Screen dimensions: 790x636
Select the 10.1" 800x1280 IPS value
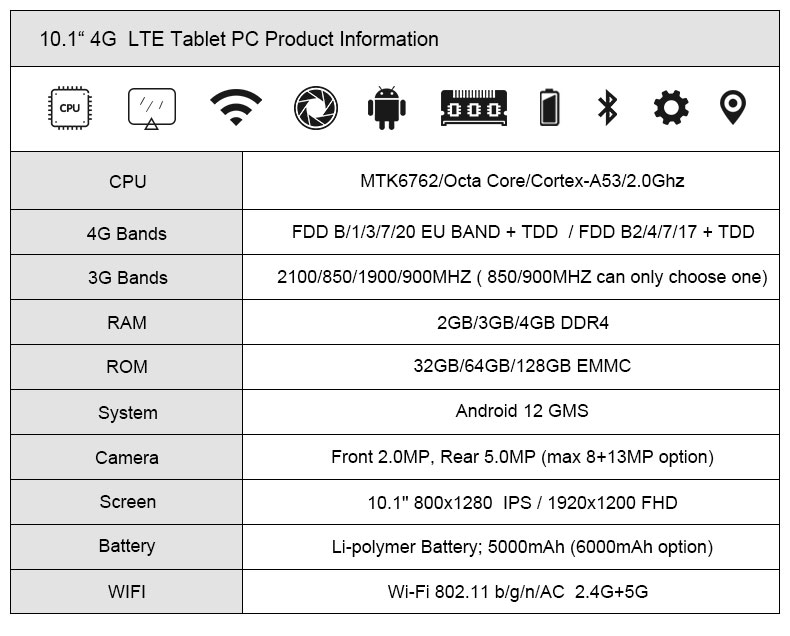tap(522, 502)
